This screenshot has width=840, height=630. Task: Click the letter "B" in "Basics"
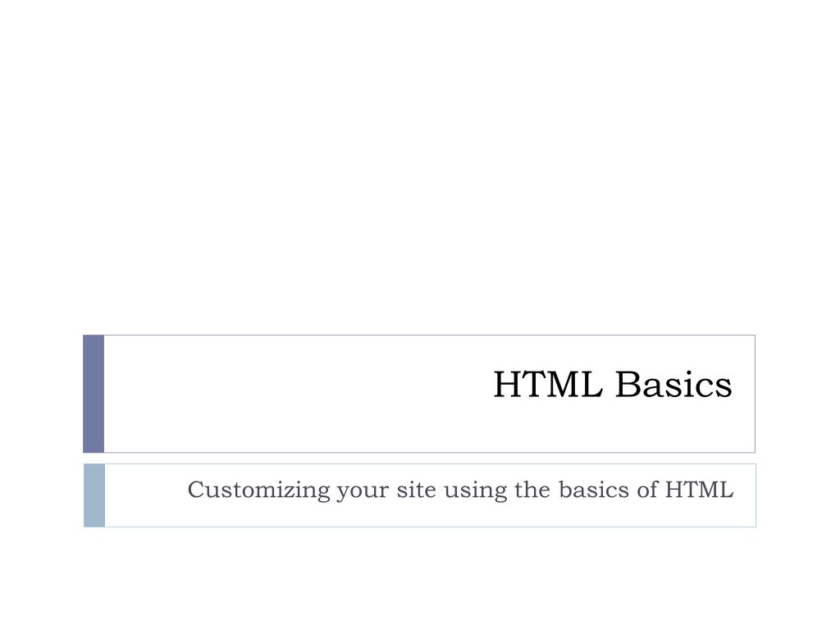click(627, 384)
